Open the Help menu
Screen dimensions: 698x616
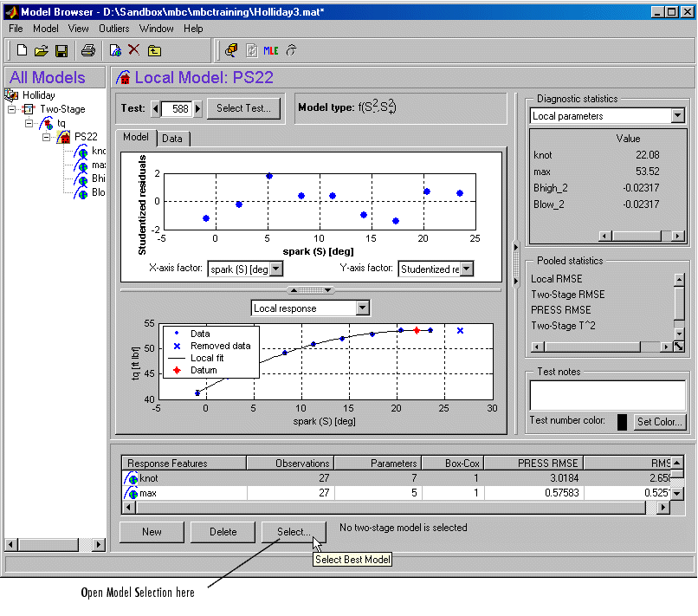pos(193,29)
